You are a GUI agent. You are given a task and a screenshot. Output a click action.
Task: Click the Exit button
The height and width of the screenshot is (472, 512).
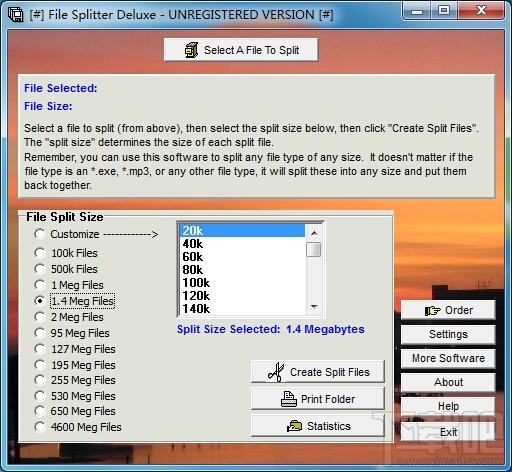click(x=448, y=432)
